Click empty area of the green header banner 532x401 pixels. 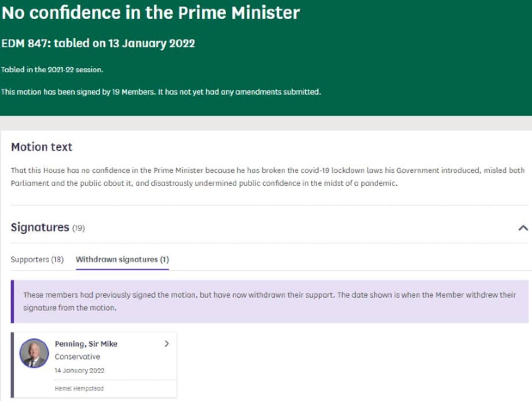click(x=408, y=56)
